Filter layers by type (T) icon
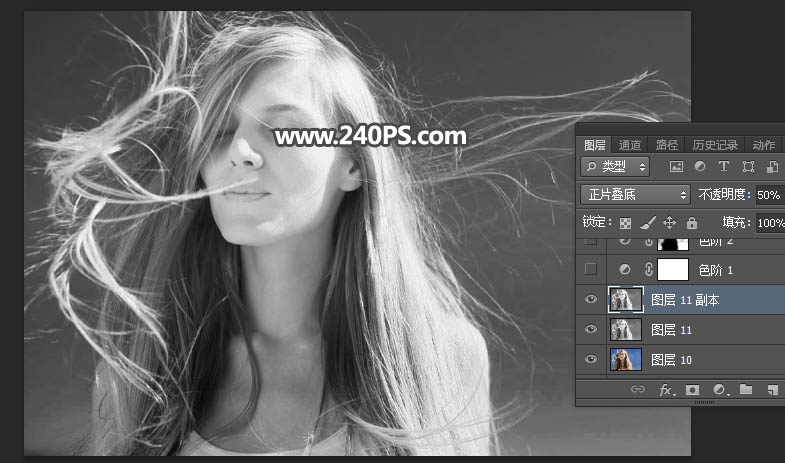This screenshot has width=785, height=463. tap(723, 166)
